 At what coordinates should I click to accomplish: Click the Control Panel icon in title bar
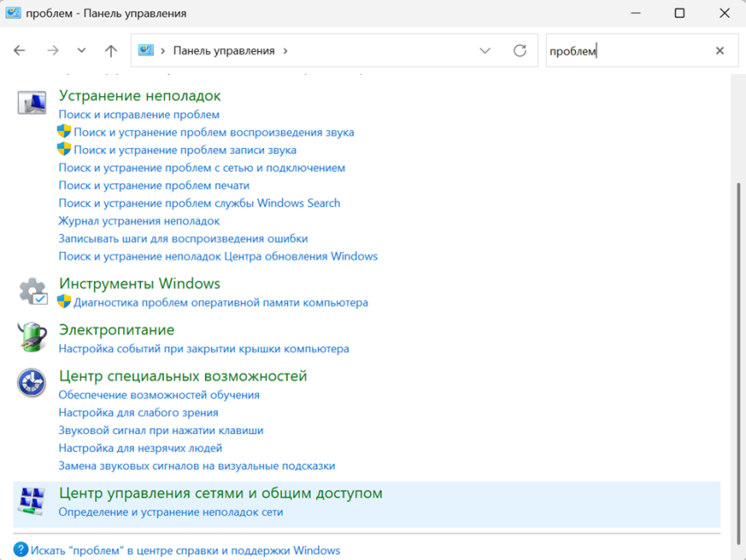[13, 12]
